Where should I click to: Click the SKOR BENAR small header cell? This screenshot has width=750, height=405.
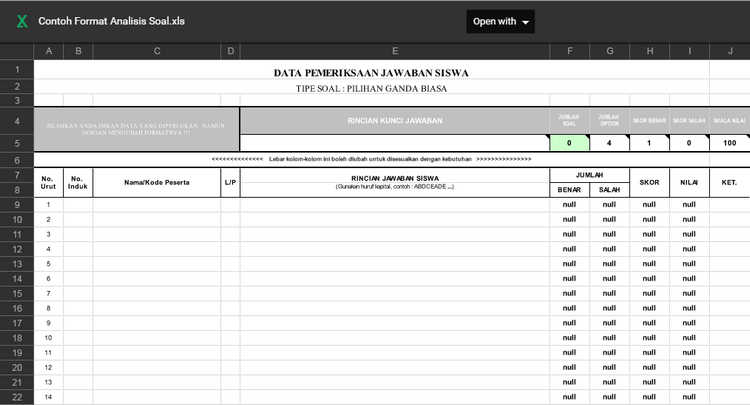pyautogui.click(x=650, y=121)
